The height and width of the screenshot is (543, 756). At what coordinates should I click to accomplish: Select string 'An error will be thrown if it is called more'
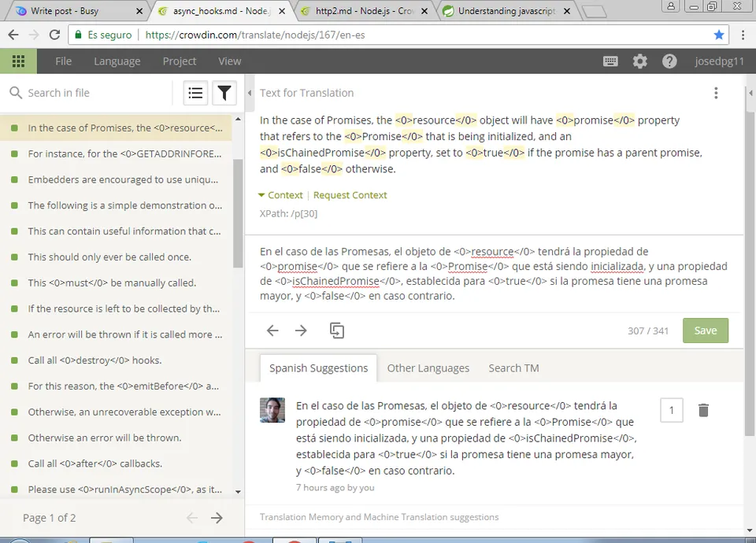(x=116, y=334)
